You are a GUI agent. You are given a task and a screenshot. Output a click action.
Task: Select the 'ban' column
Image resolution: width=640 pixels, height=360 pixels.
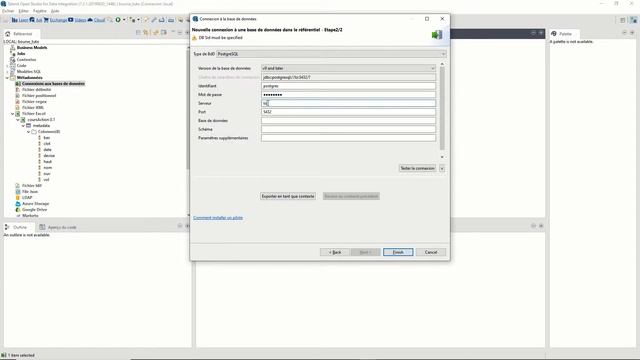(x=47, y=138)
